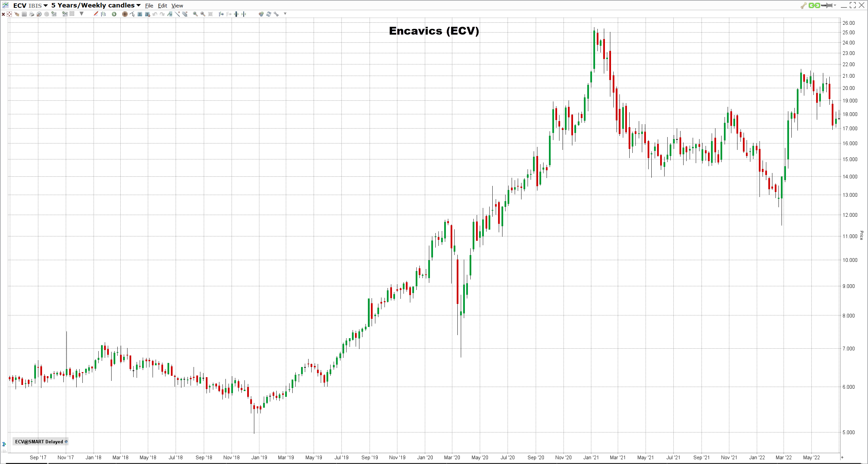Click the ECV@SMART Delayed legend label
This screenshot has width=868, height=464.
[x=39, y=442]
